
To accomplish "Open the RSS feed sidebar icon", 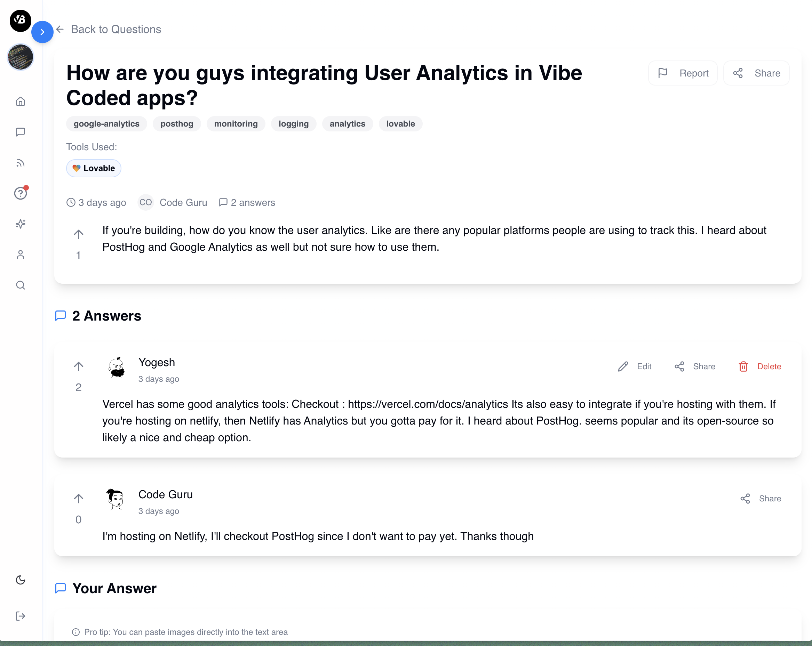I will click(21, 163).
